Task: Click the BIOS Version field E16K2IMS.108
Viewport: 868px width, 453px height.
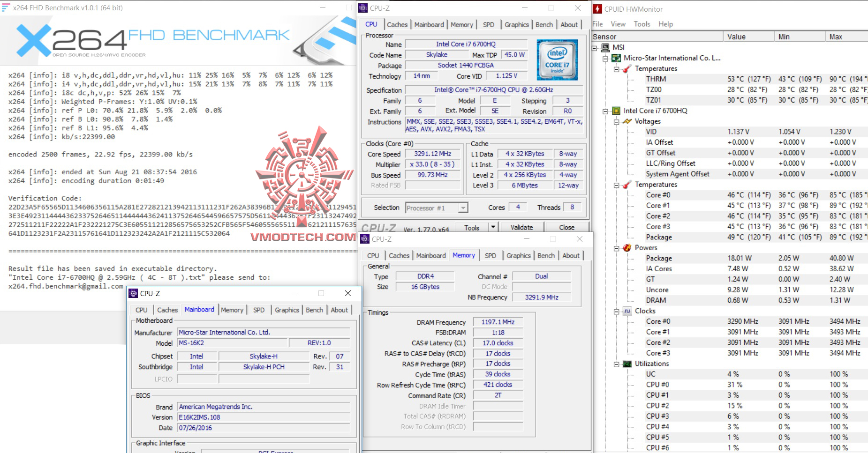Action: click(x=264, y=417)
